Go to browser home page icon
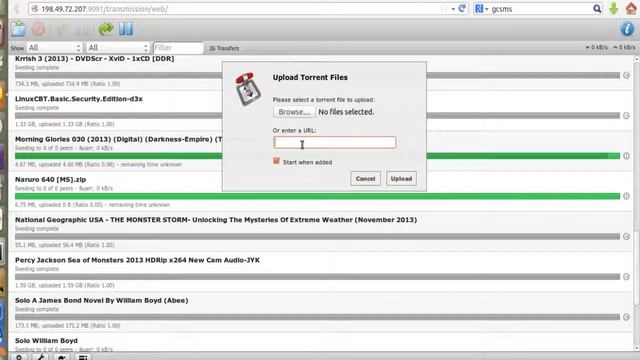Screen dimensions: 640x360 tap(631, 9)
